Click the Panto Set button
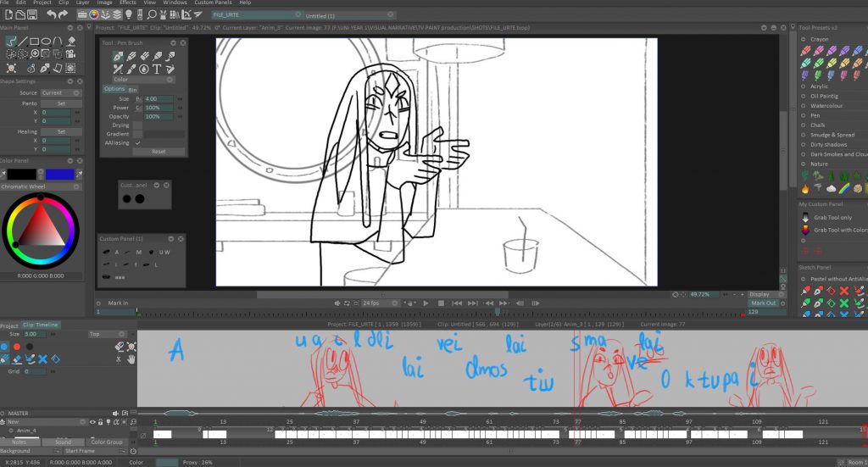 point(61,103)
